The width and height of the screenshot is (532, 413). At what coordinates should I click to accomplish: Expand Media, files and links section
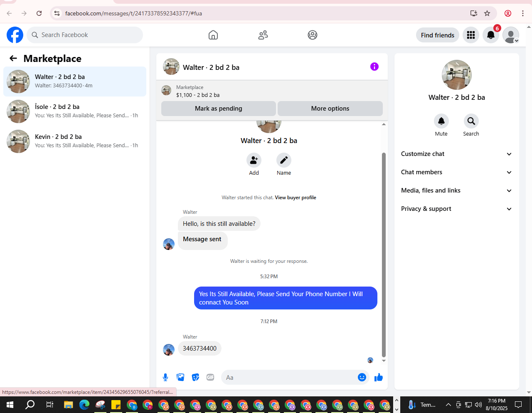click(x=457, y=190)
